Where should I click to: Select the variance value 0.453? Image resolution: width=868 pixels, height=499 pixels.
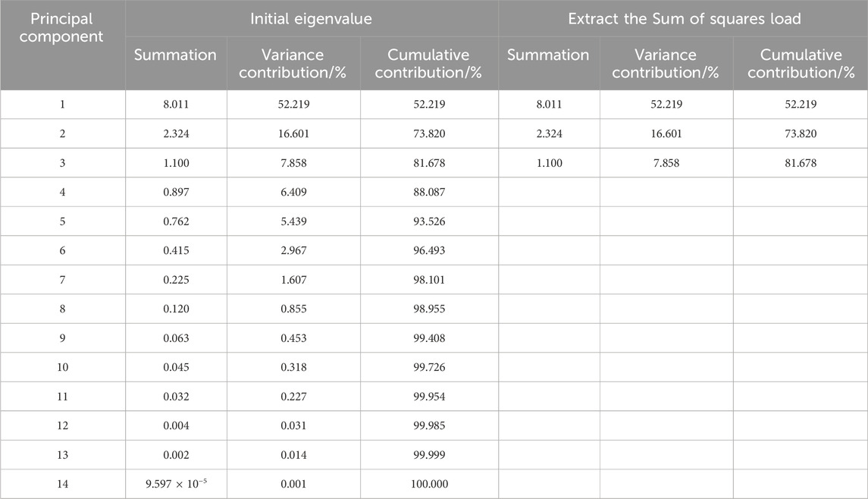(293, 338)
